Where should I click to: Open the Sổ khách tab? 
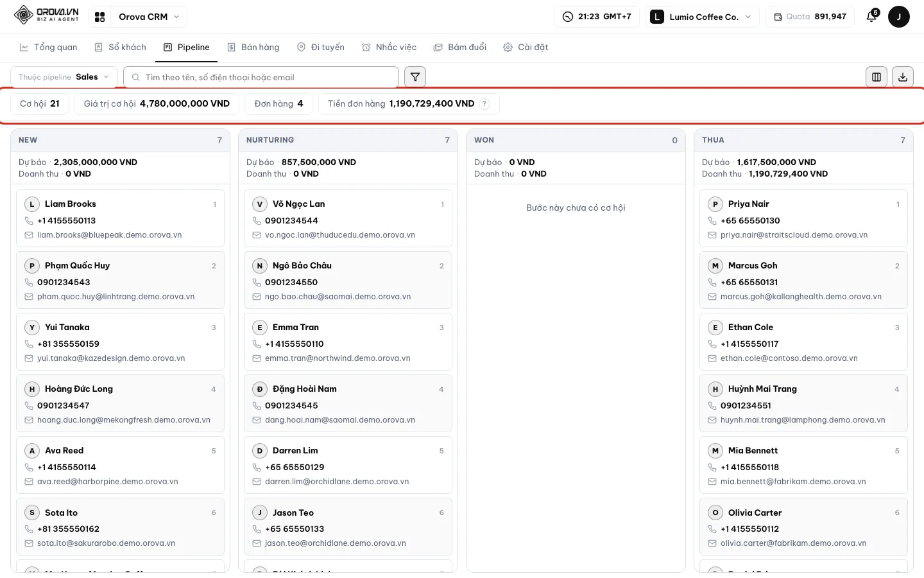click(x=120, y=48)
